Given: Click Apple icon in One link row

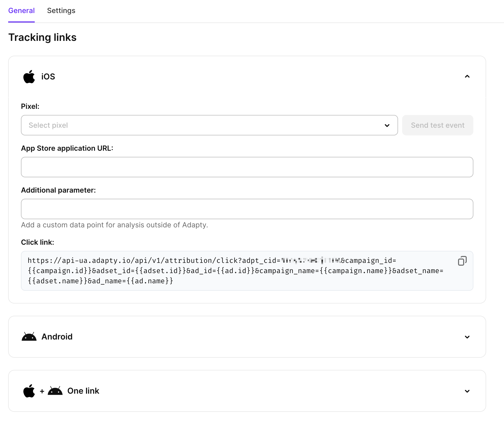Looking at the screenshot, I should pos(29,391).
